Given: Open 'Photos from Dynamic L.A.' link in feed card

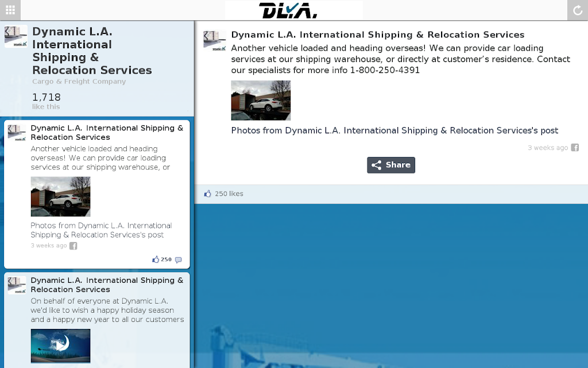Looking at the screenshot, I should pos(101,230).
